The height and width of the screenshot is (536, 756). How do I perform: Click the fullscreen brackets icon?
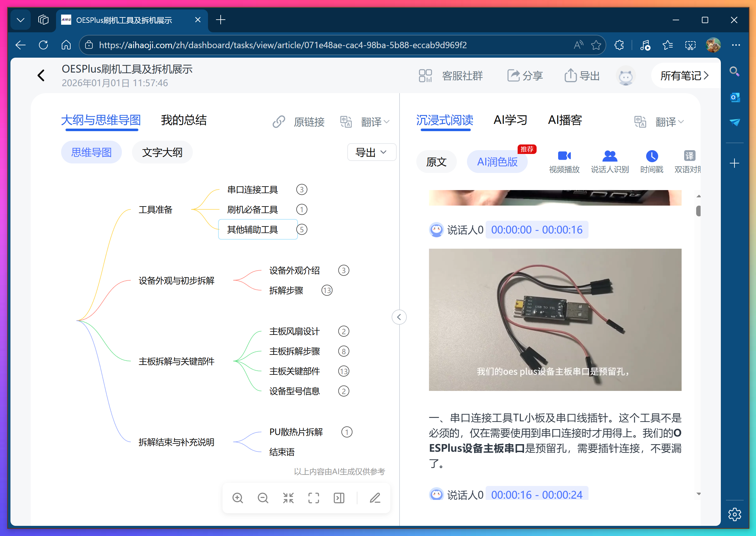(x=314, y=498)
